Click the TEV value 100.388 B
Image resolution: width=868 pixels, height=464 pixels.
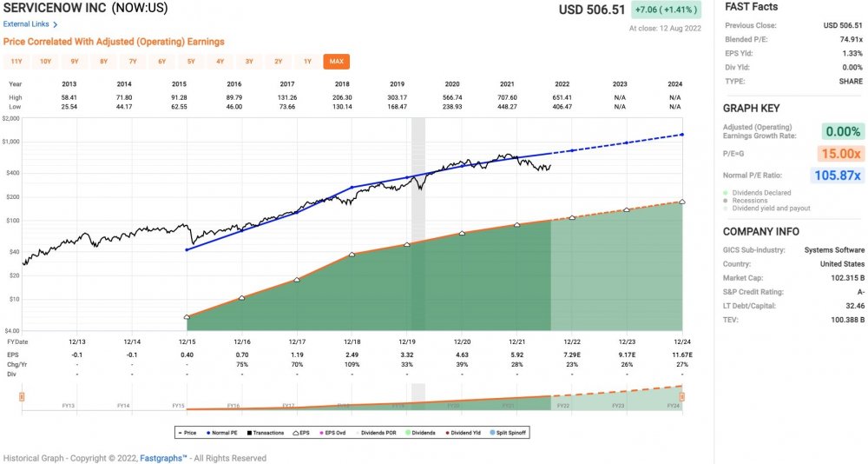pos(847,319)
